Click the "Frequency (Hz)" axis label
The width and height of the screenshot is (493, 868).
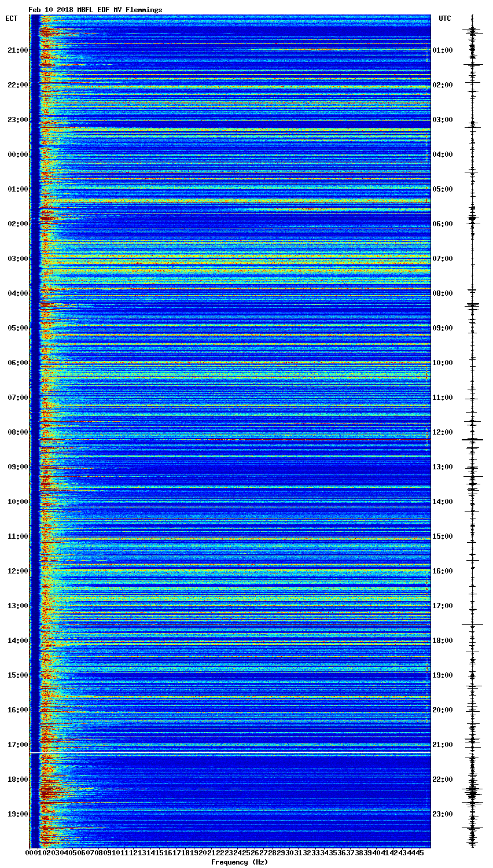240,862
